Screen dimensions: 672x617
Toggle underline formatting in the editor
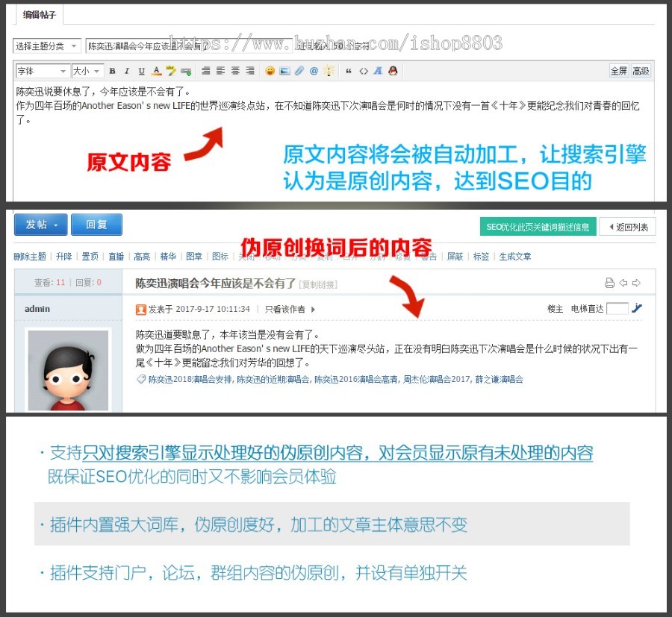click(x=141, y=71)
